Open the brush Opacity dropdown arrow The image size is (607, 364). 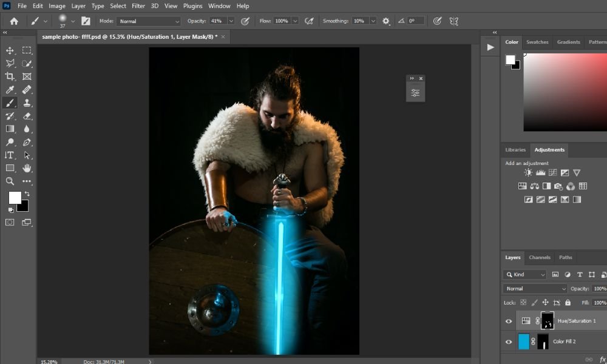pos(231,21)
